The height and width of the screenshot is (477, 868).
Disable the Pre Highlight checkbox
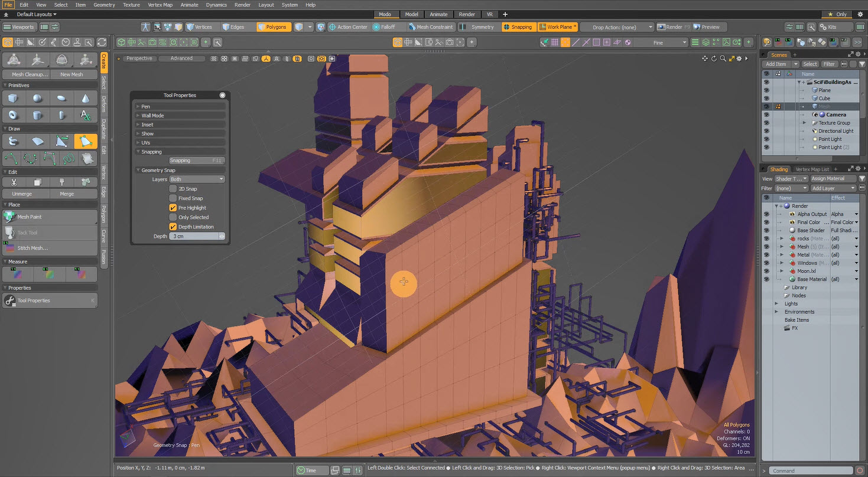click(x=172, y=207)
